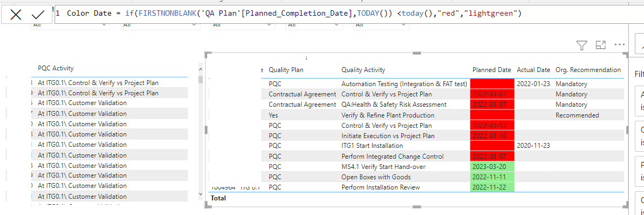Click the red 2022-03-16 planned date cell

[492, 135]
